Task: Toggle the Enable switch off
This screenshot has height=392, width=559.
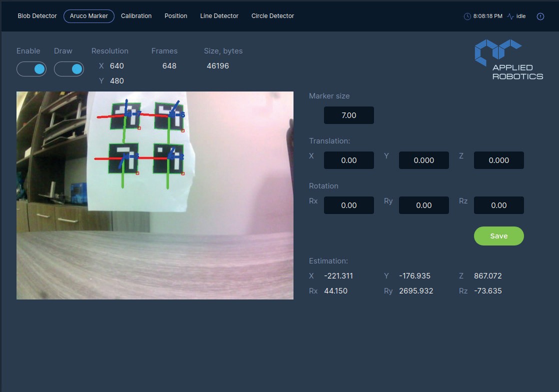Action: click(x=31, y=69)
